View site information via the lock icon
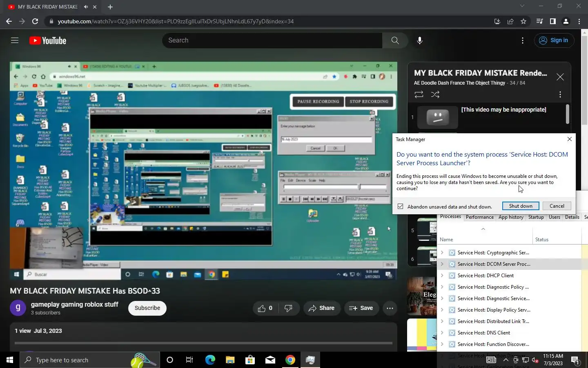Viewport: 588px width, 368px height. (51, 21)
